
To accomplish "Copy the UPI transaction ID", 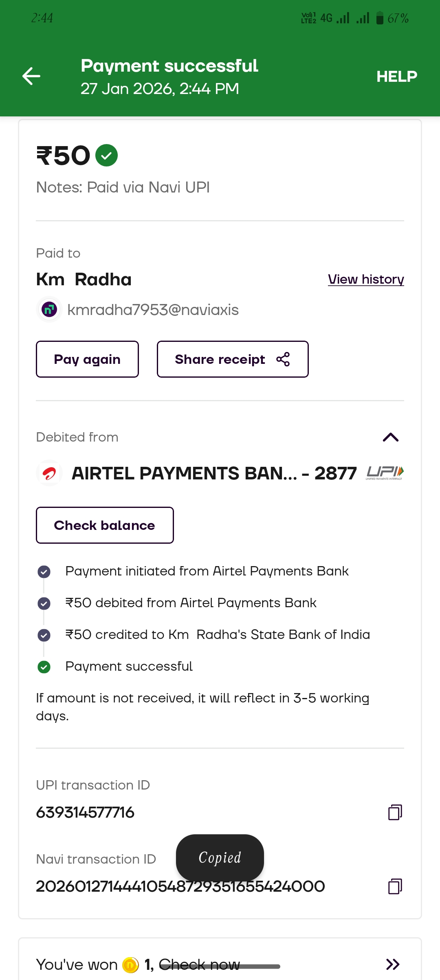I will (395, 812).
